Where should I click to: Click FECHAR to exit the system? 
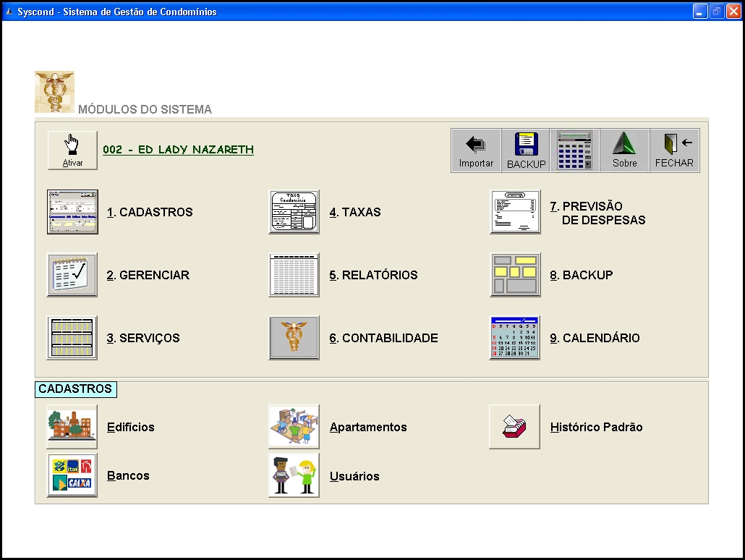pyautogui.click(x=674, y=150)
